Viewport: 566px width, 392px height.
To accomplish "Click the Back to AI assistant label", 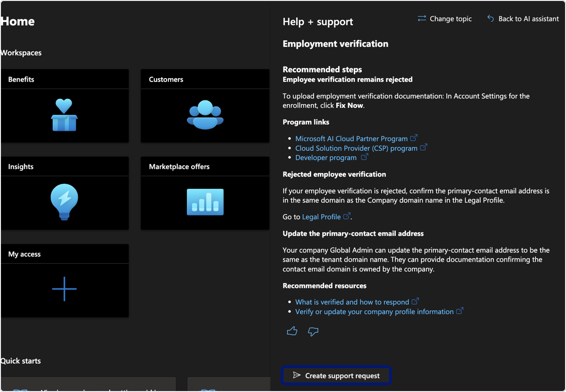I will pos(529,19).
